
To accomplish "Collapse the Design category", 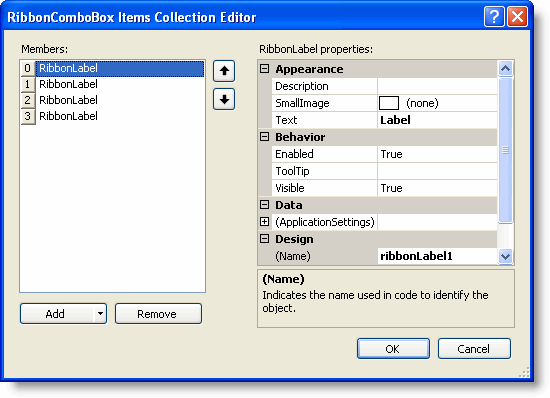I will pos(264,239).
